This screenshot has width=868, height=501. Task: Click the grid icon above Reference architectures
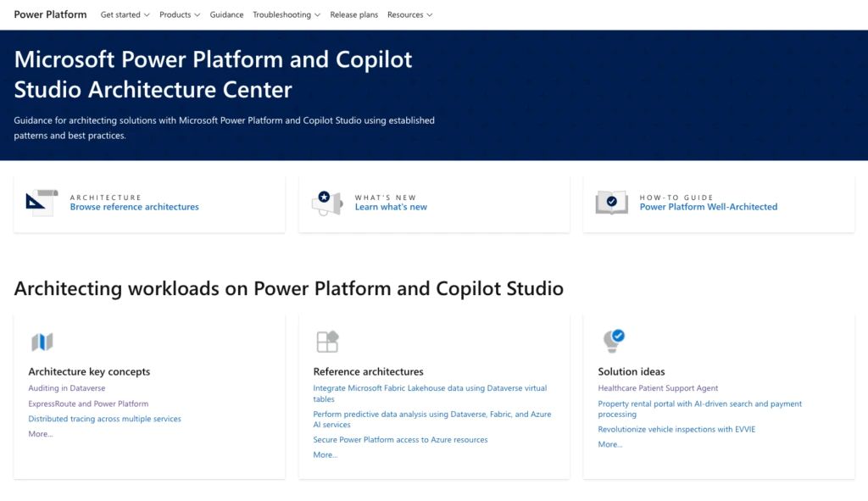pyautogui.click(x=327, y=341)
